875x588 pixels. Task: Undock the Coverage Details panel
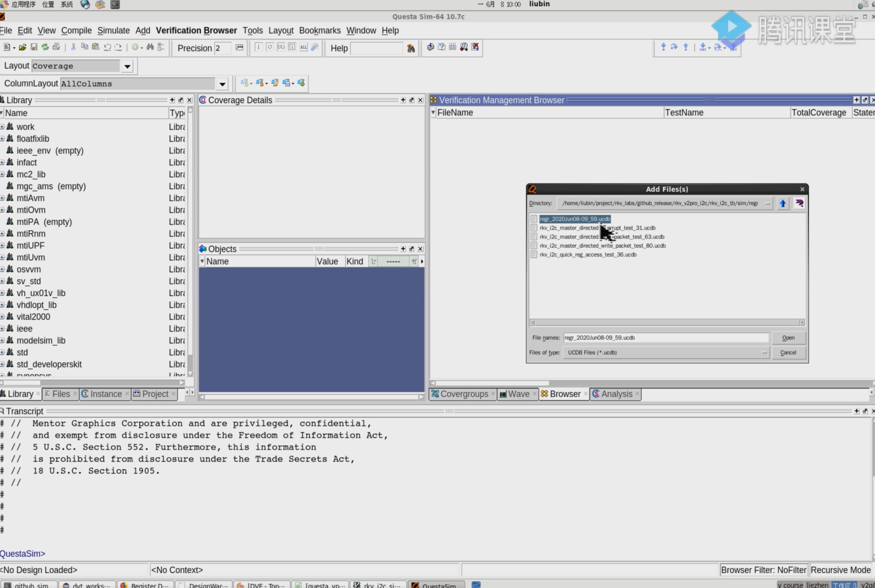(x=412, y=100)
